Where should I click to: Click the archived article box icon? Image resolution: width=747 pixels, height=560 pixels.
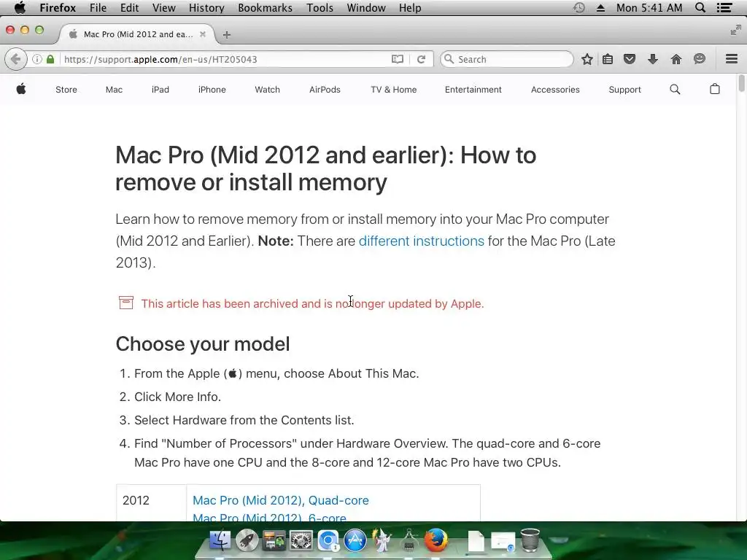point(125,303)
